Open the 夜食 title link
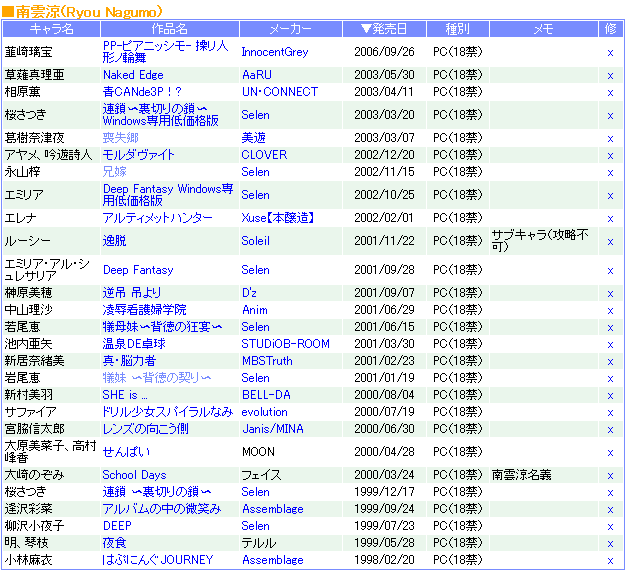 [x=114, y=543]
